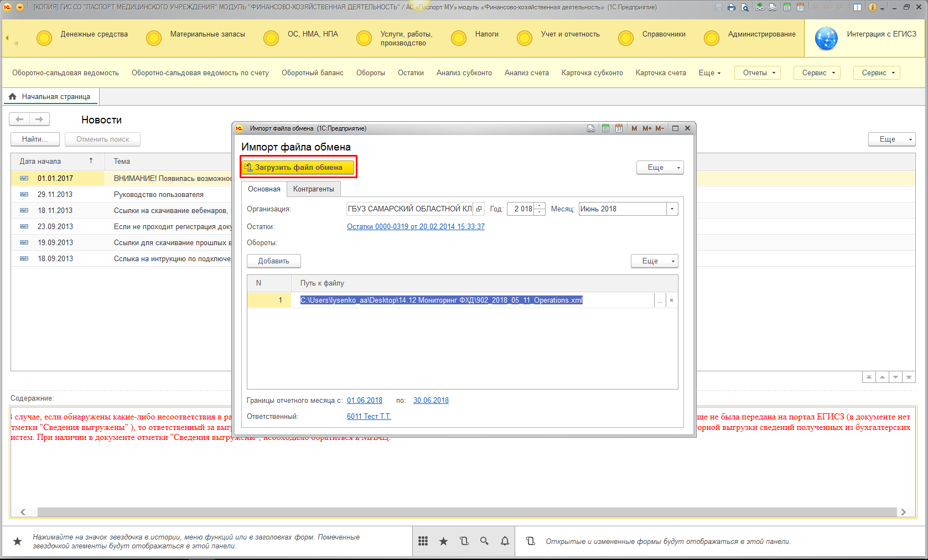Image resolution: width=928 pixels, height=560 pixels.
Task: Expand the Месяц dropdown showing Июнь 2018
Action: click(x=672, y=209)
